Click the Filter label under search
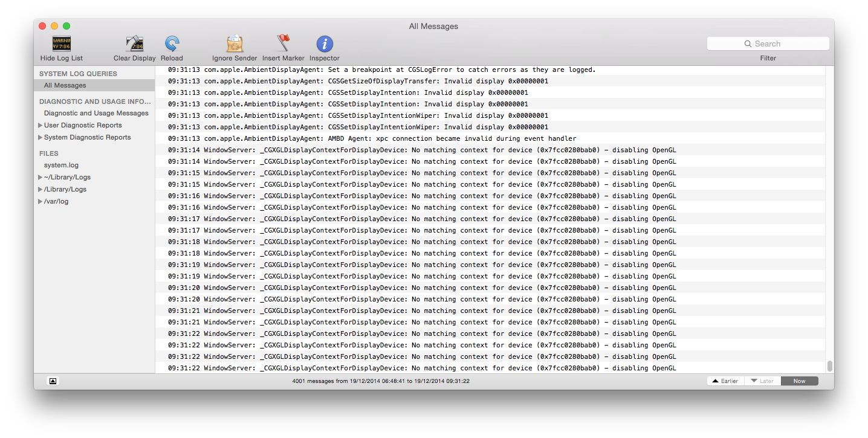 point(768,58)
